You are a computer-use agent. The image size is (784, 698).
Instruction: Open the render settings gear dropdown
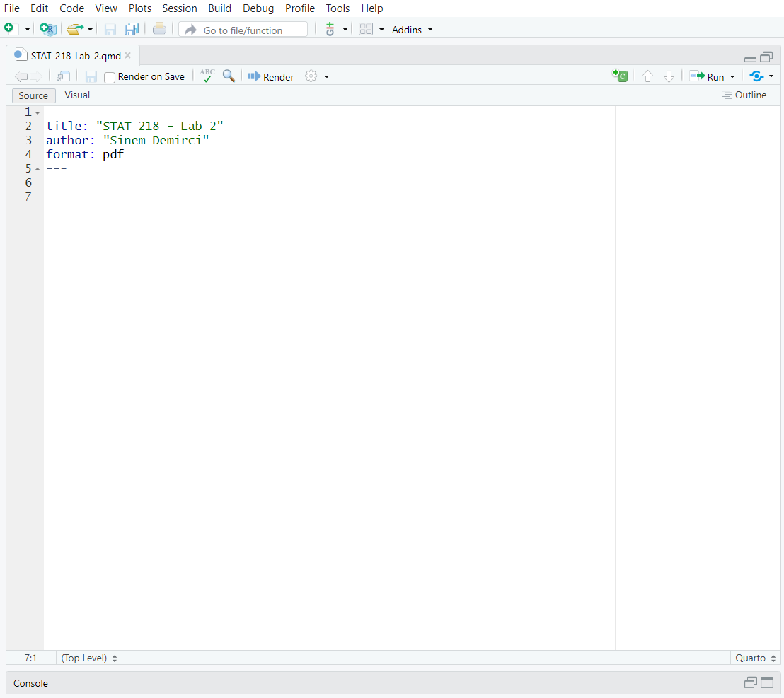[x=316, y=76]
